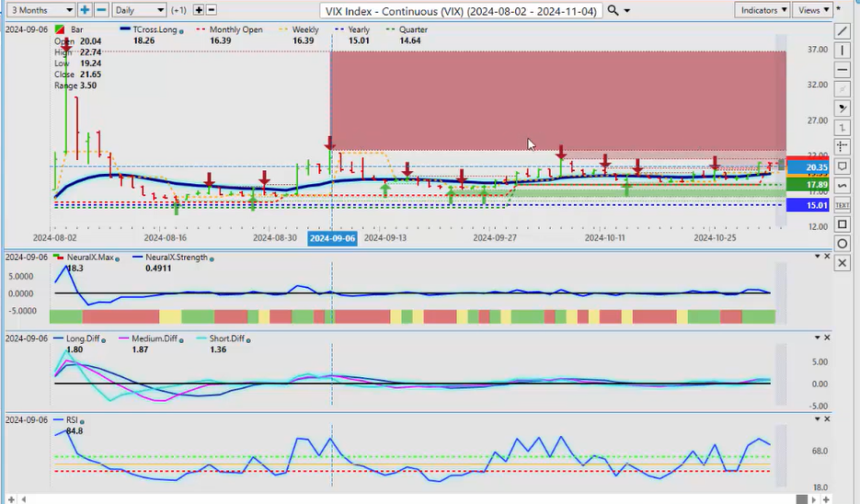Click Medium.Diff settings dot
This screenshot has width=860, height=504.
coord(181,340)
